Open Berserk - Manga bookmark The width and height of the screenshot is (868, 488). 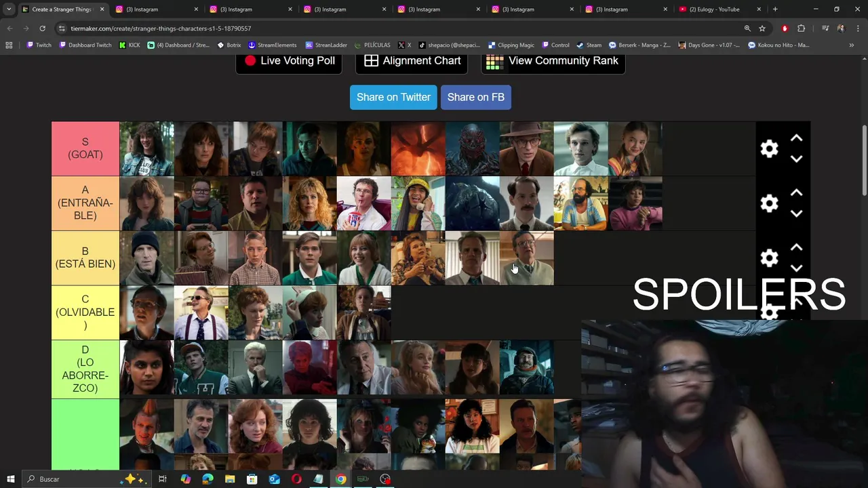click(x=639, y=45)
